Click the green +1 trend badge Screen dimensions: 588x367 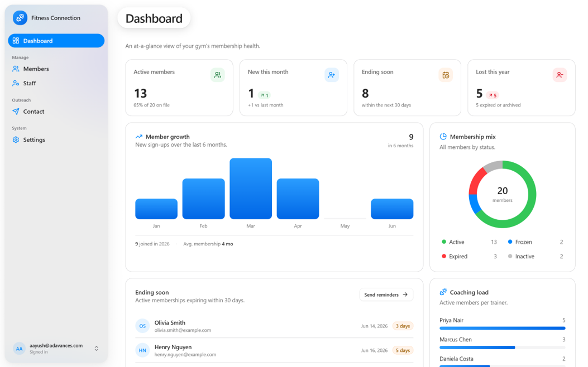click(264, 95)
